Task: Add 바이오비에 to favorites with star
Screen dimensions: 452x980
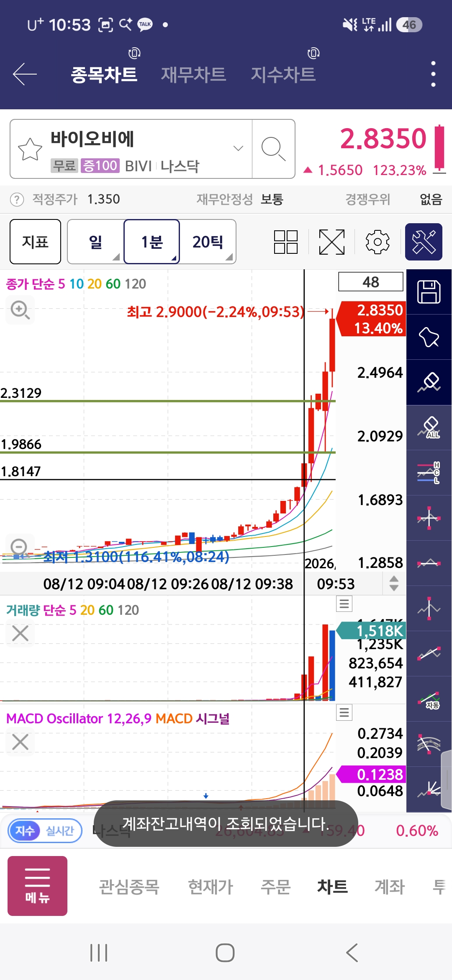Action: 30,149
